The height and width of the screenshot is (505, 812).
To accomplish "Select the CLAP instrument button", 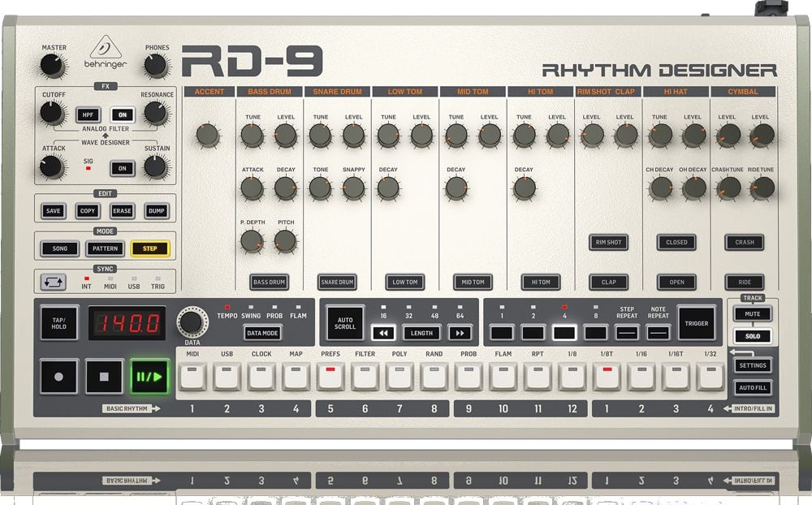I will click(608, 283).
